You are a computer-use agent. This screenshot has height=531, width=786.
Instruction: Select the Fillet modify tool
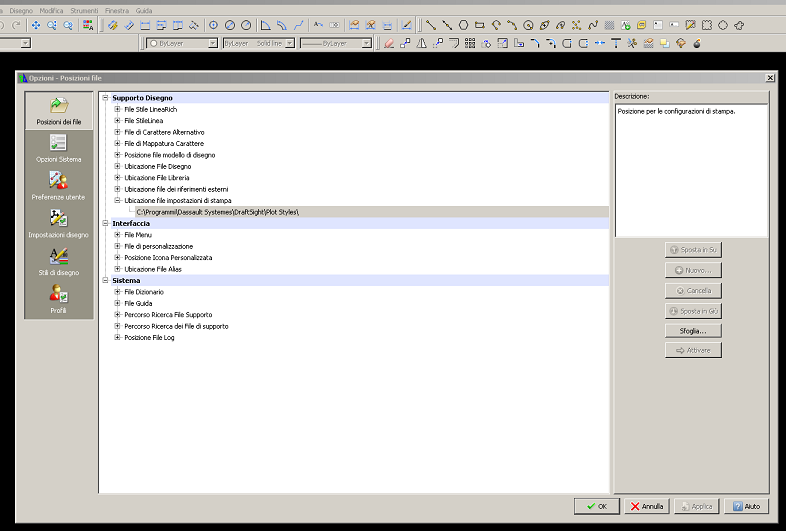[x=551, y=44]
